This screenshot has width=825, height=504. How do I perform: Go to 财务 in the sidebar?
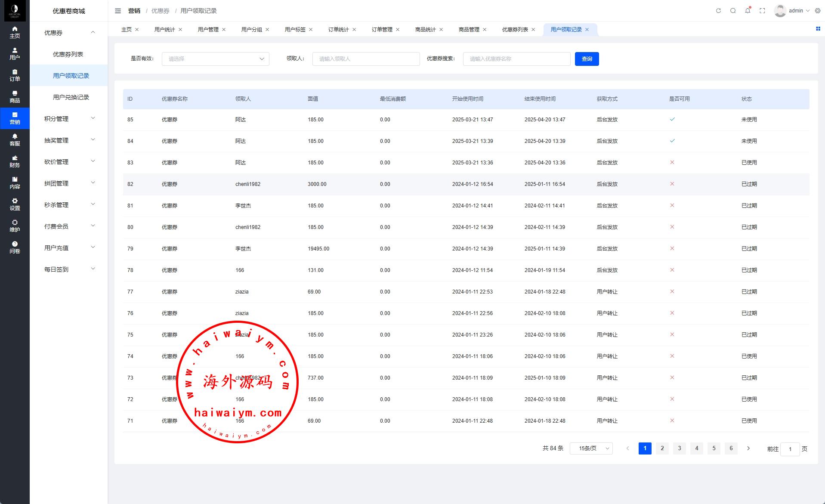(15, 161)
